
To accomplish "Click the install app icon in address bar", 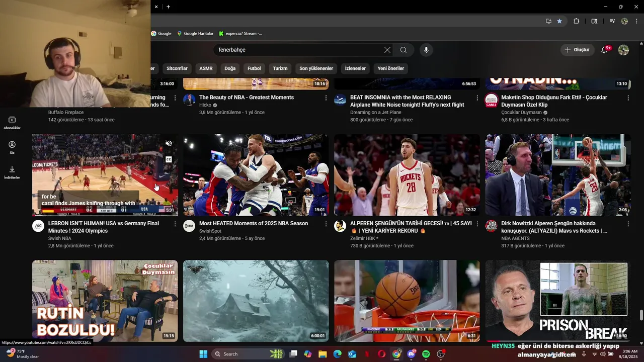I will [548, 21].
